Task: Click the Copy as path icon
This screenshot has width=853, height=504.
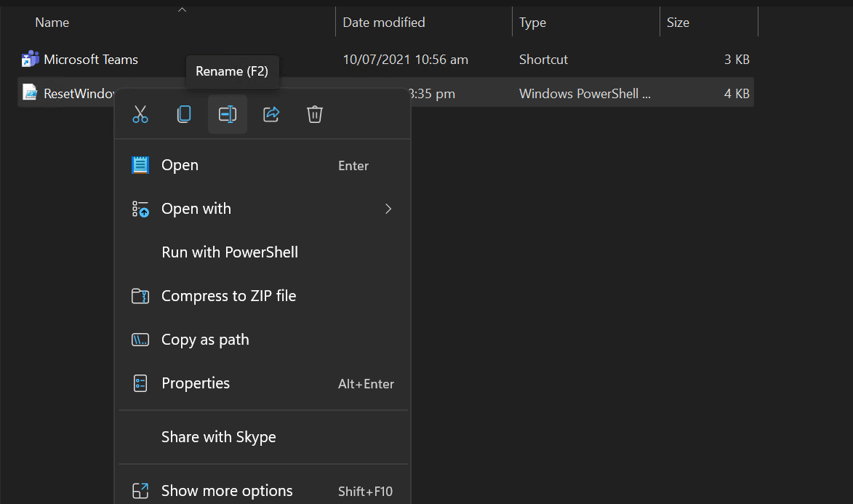Action: coord(140,340)
